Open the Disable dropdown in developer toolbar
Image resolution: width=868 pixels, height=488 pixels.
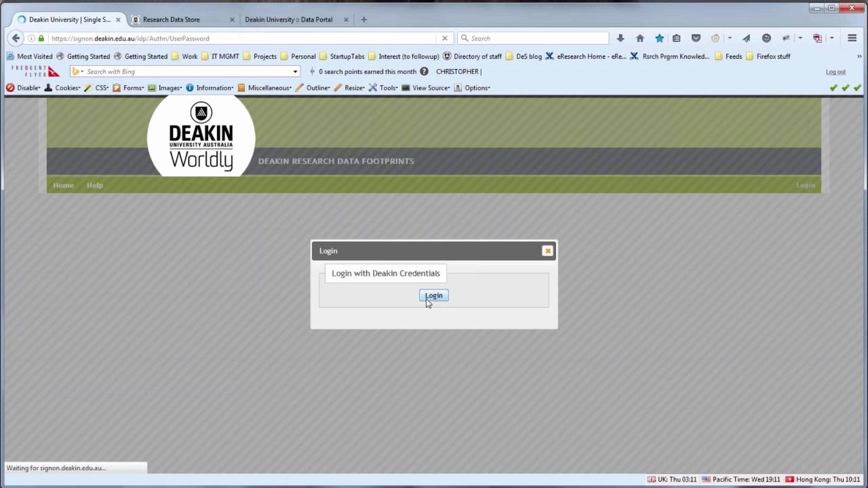23,88
